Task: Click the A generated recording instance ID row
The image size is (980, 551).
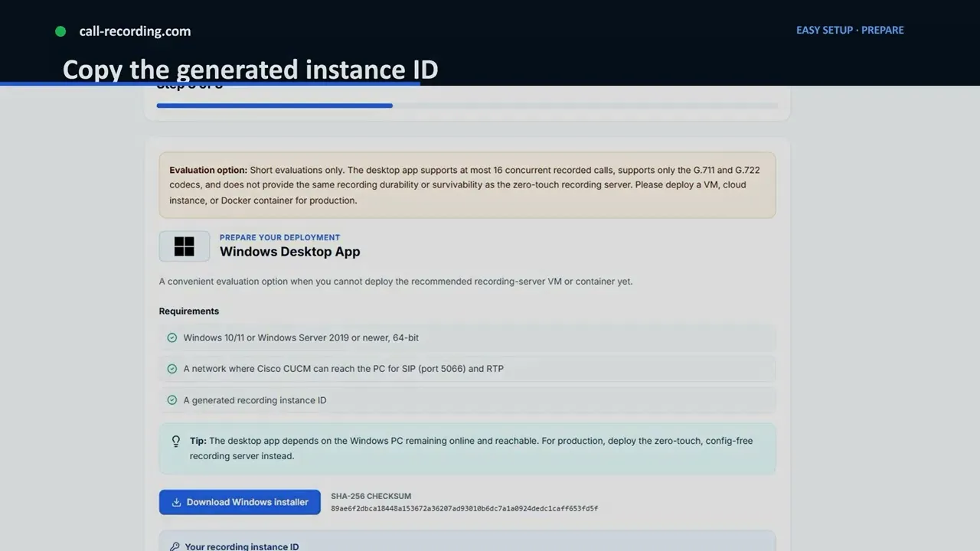Action: [467, 400]
